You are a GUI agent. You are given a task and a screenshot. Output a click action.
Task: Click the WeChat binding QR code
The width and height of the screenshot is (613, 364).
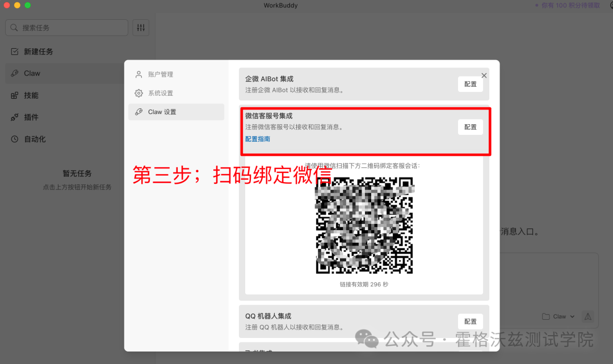pos(364,226)
